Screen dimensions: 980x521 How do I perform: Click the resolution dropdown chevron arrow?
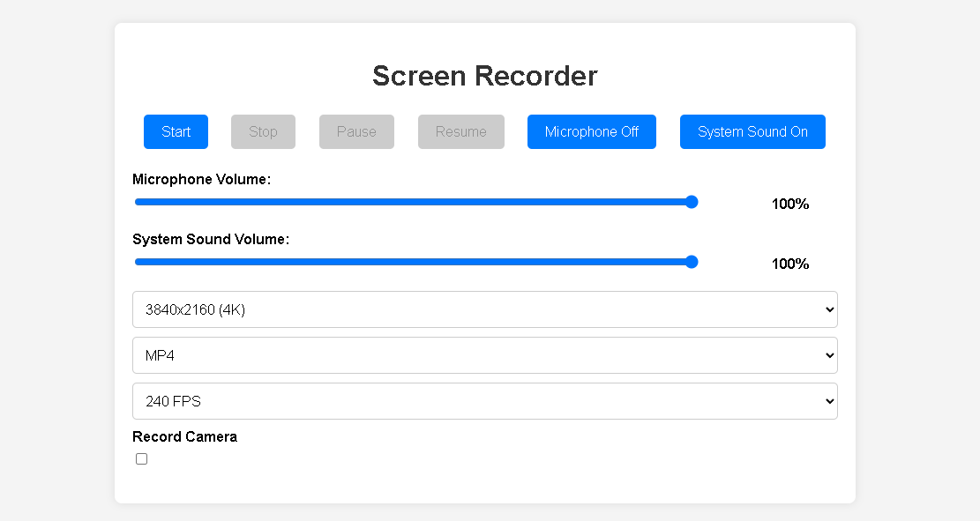(x=827, y=309)
